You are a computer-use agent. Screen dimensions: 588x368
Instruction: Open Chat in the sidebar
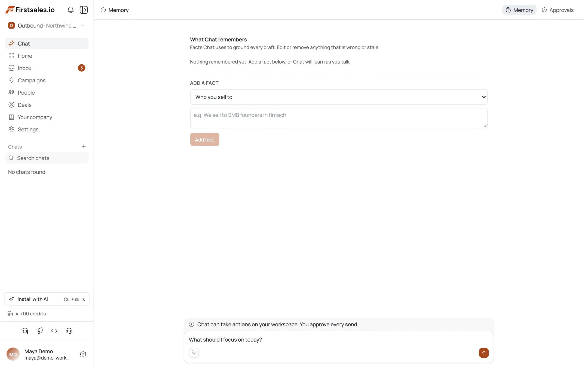click(47, 44)
